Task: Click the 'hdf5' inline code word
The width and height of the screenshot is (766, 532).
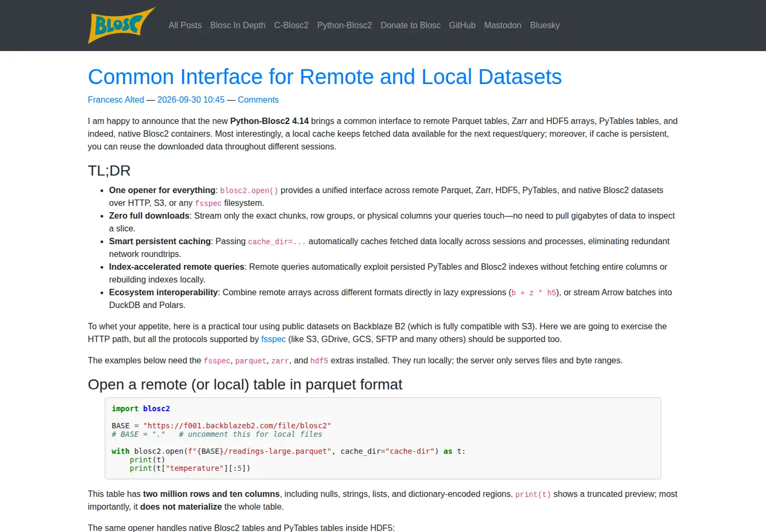Action: (x=319, y=361)
